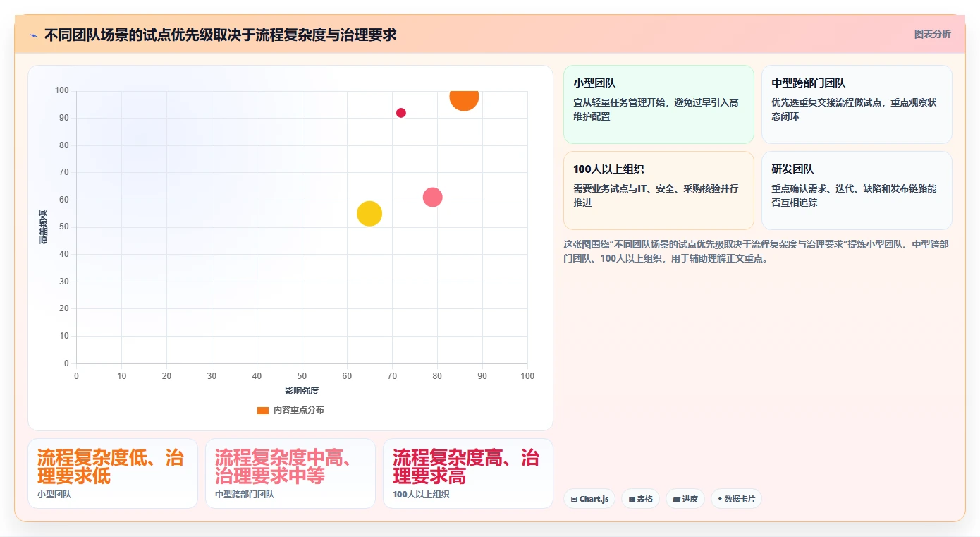
Task: Click the orange 流程复杂度低、治理要求低 card
Action: [113, 473]
